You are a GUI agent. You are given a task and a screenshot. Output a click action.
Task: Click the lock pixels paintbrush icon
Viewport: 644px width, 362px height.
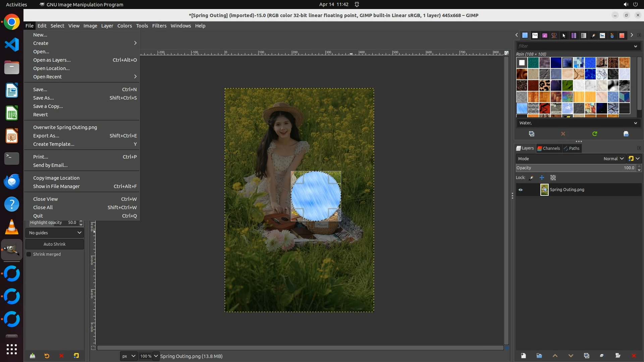[x=531, y=178]
